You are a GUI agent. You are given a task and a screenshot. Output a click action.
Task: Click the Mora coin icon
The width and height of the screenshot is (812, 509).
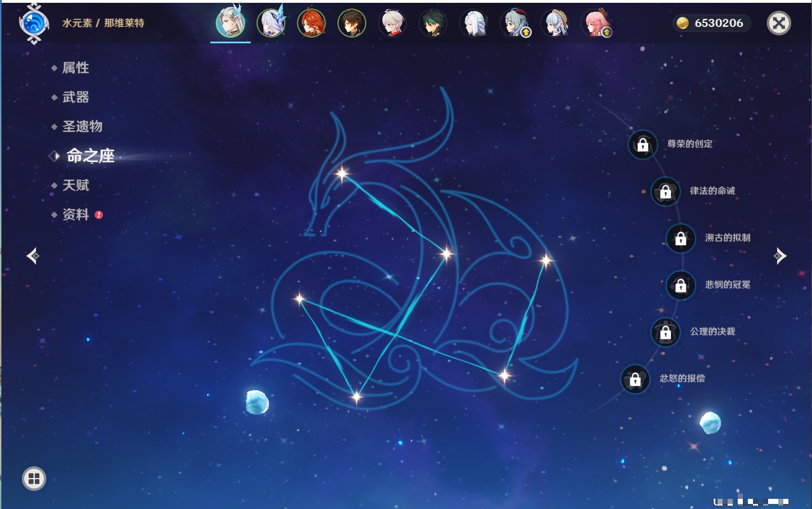click(683, 23)
